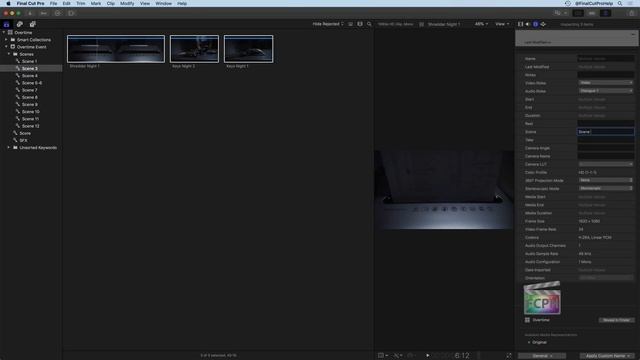Click the extensions toolbar icon
640x360 pixels.
point(71,13)
